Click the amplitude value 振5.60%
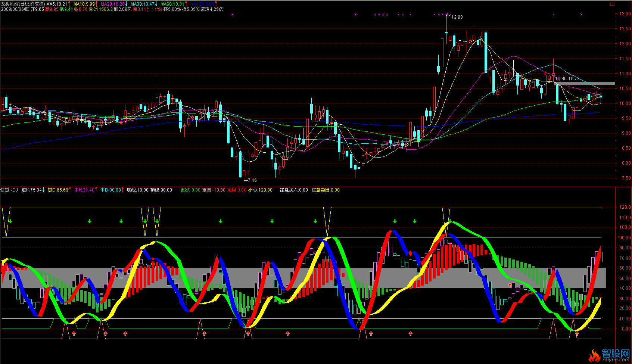The height and width of the screenshot is (364, 632). coord(172,9)
